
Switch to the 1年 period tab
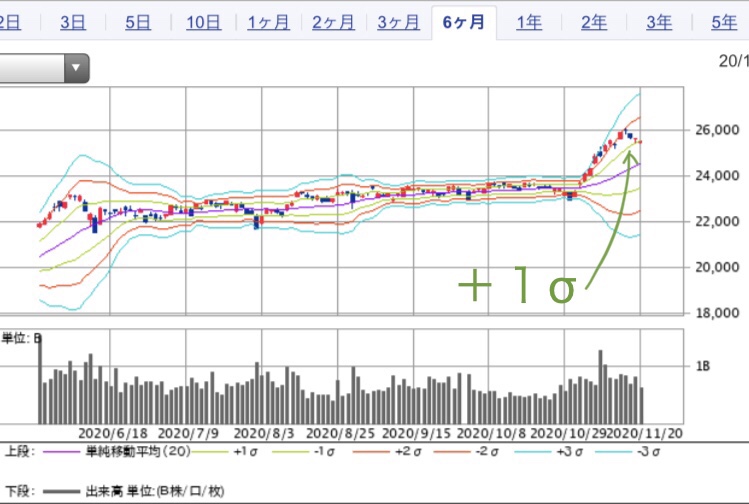529,22
